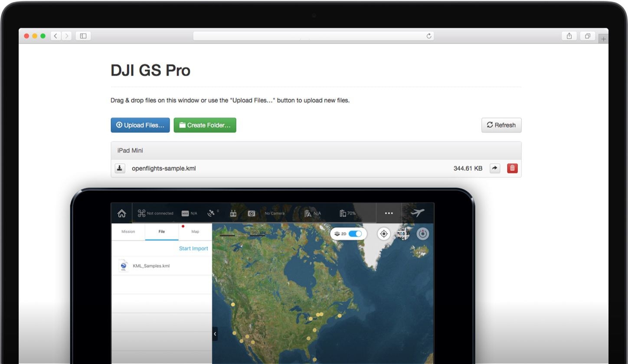Click the Start Import link
Image resolution: width=628 pixels, height=364 pixels.
click(x=193, y=249)
